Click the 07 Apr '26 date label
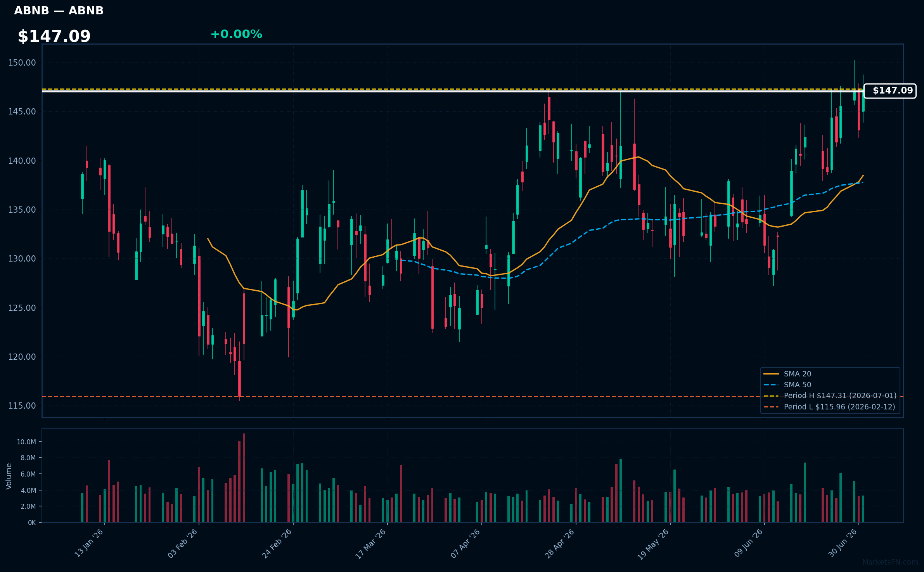The image size is (924, 572). tap(465, 543)
